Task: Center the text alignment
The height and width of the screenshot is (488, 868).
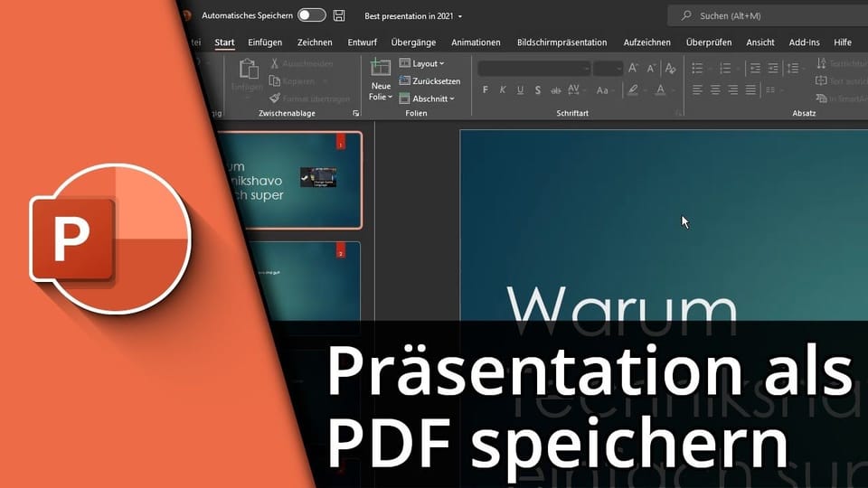Action: pyautogui.click(x=715, y=89)
